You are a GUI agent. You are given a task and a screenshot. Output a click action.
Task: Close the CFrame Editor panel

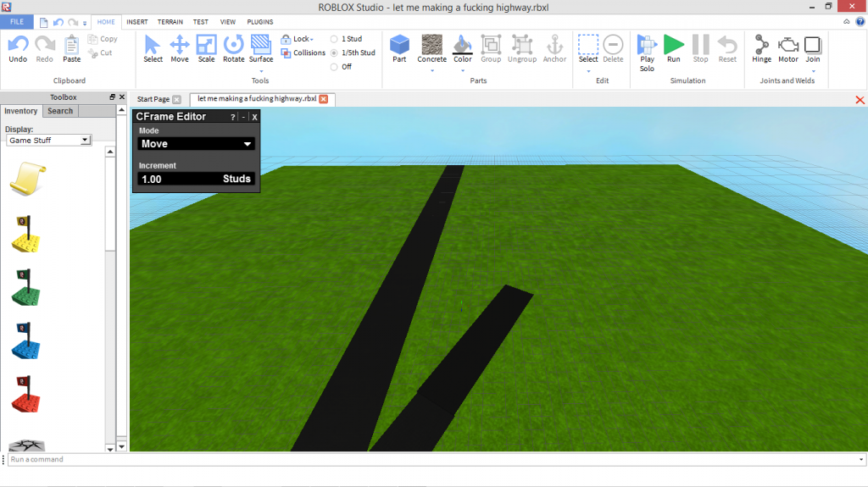tap(254, 117)
